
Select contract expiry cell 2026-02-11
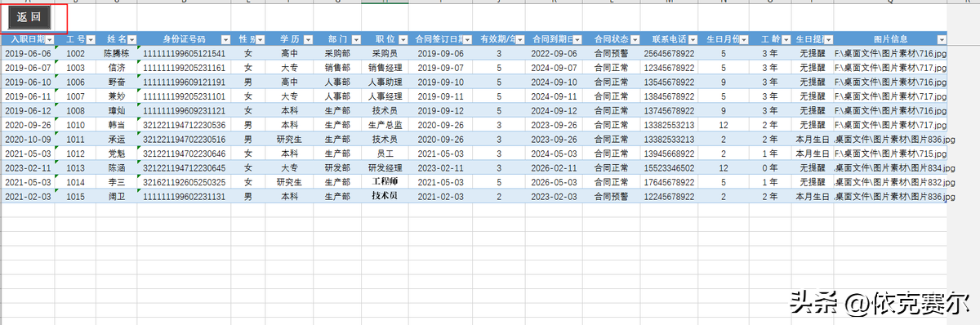click(x=554, y=167)
